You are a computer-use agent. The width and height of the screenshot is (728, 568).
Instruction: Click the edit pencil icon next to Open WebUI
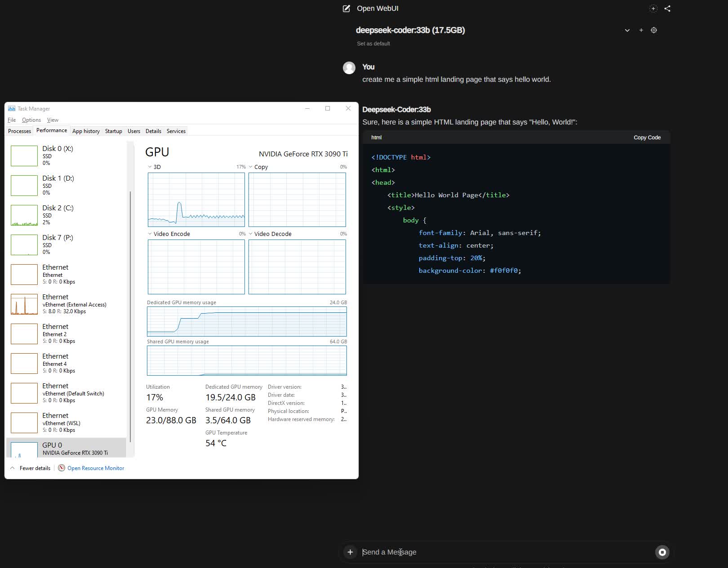point(346,8)
